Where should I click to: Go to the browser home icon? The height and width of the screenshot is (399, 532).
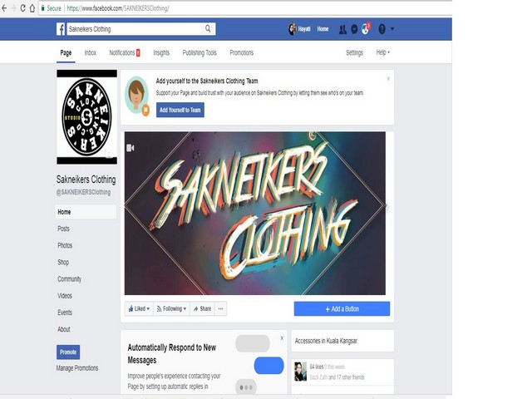coord(32,8)
